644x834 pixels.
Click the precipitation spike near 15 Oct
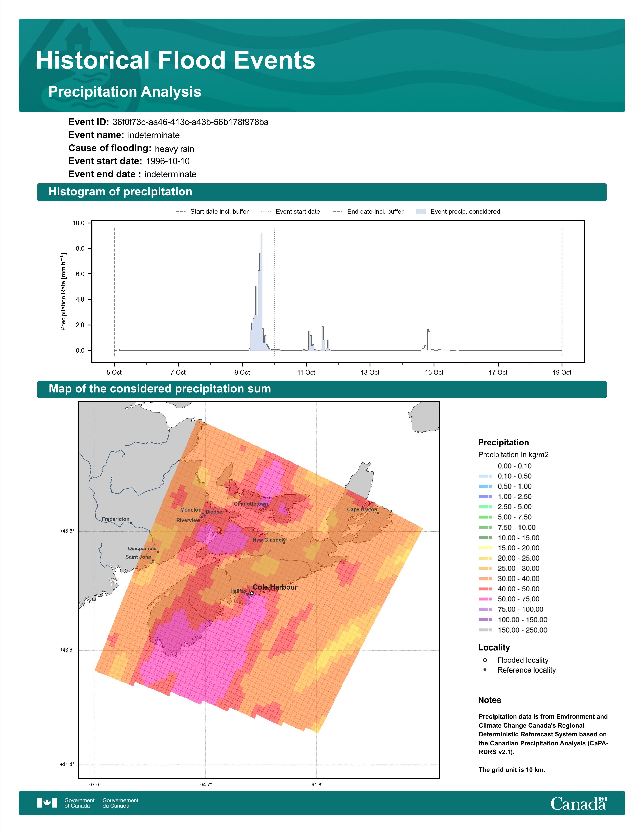click(x=428, y=339)
